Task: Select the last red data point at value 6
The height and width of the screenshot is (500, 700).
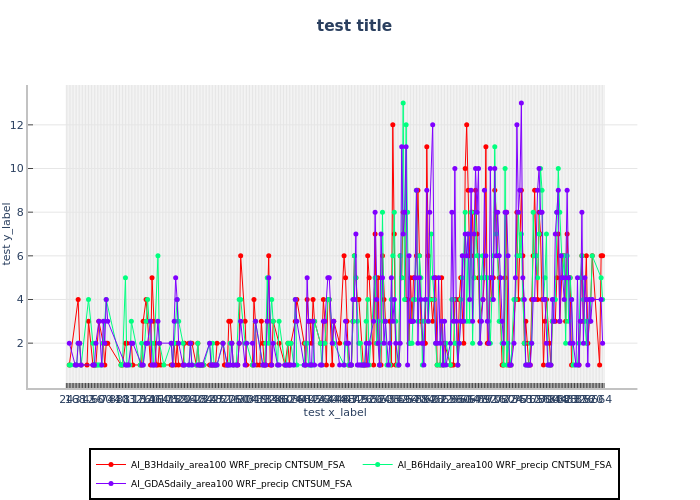Action: pyautogui.click(x=602, y=256)
